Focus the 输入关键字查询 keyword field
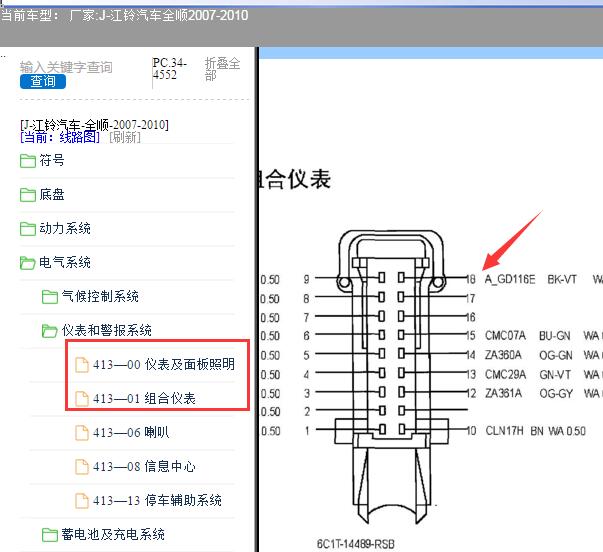The height and width of the screenshot is (552, 603). click(x=66, y=67)
